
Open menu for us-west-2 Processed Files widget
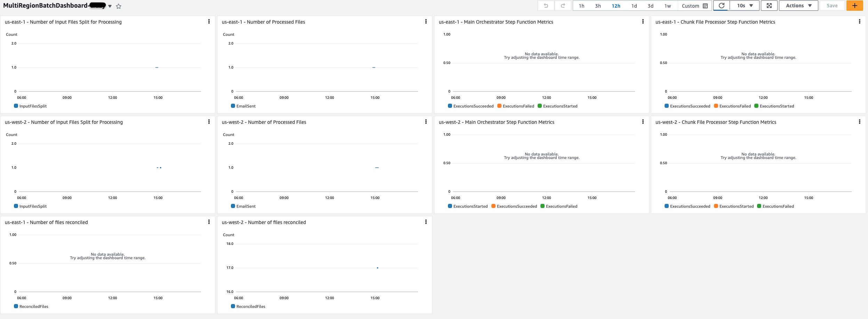(426, 122)
